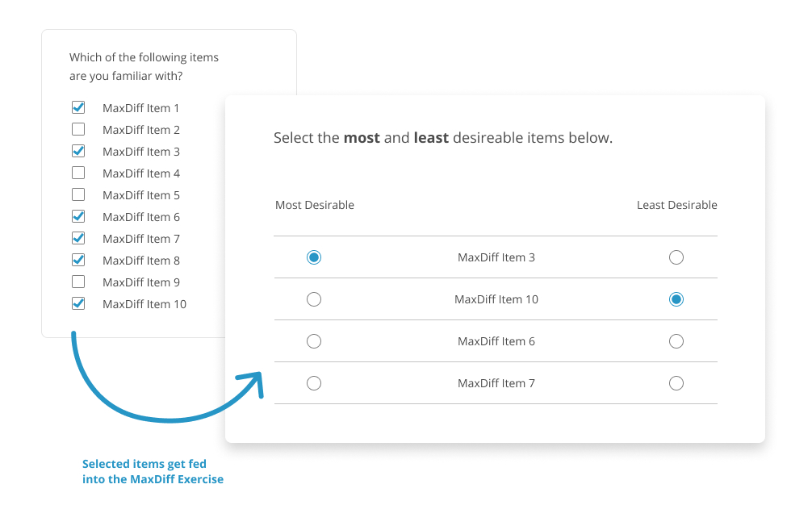Uncheck the MaxDiff Item 8 checkbox
Viewport: 812px width, 526px height.
click(x=78, y=260)
